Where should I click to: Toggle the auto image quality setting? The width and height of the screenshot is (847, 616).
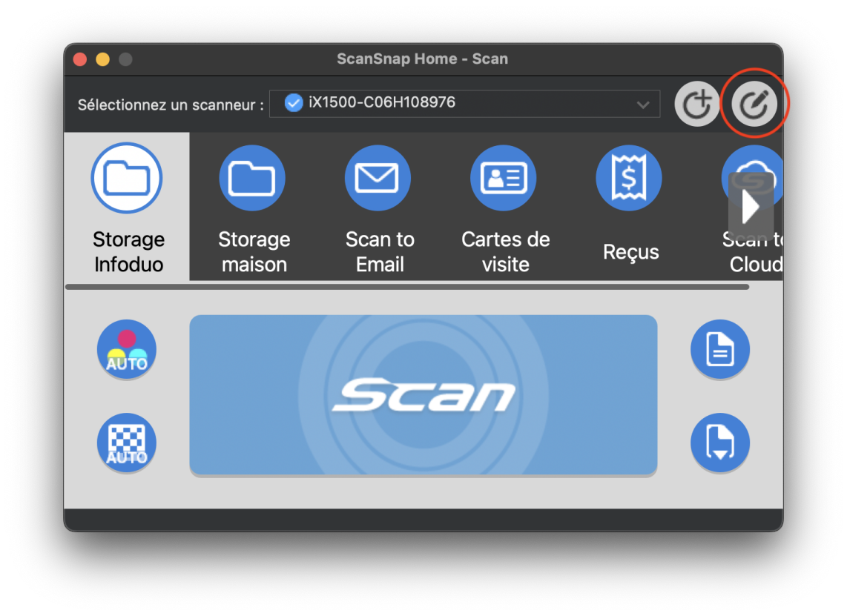127,443
